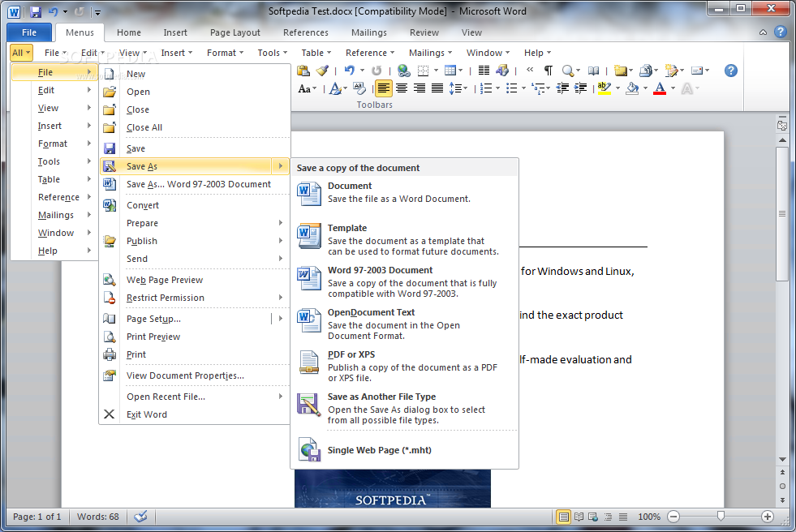Save as Word Document option

pos(405,193)
